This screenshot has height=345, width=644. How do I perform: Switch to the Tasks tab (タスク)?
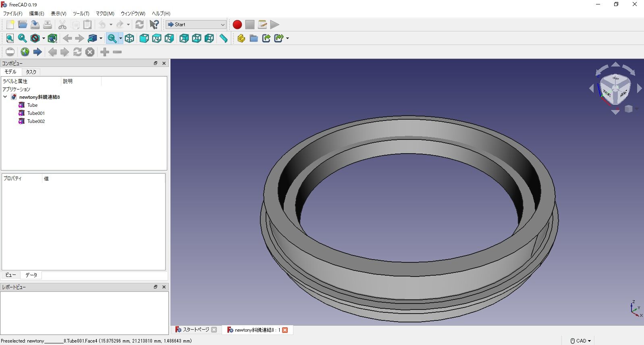(x=31, y=72)
